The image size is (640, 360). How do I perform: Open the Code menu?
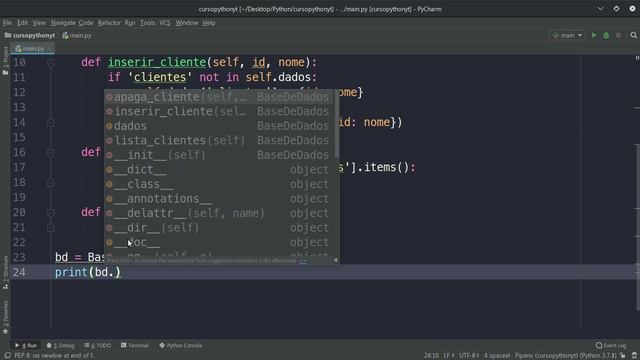(x=86, y=23)
